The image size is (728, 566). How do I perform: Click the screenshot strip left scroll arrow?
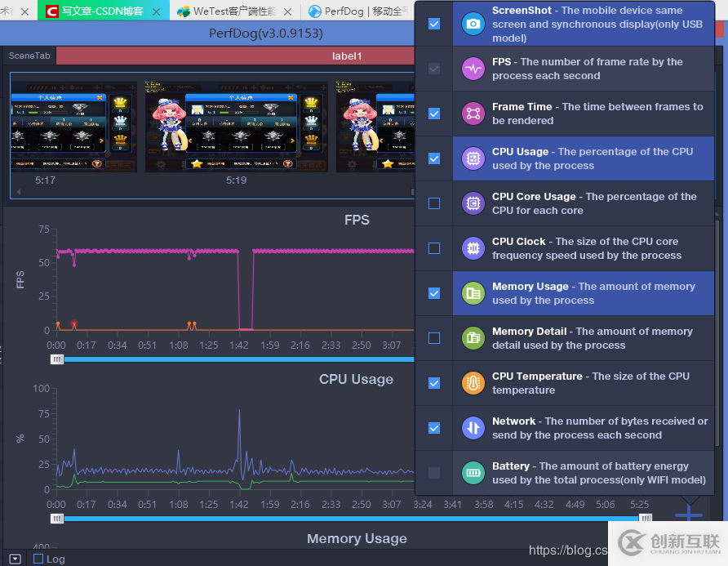click(19, 191)
